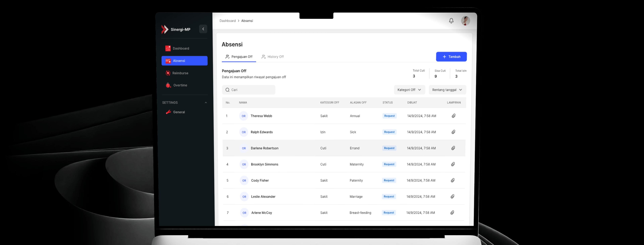Screen dimensions: 644x245
Task: Open Reimburse from the sidebar
Action: [180, 73]
